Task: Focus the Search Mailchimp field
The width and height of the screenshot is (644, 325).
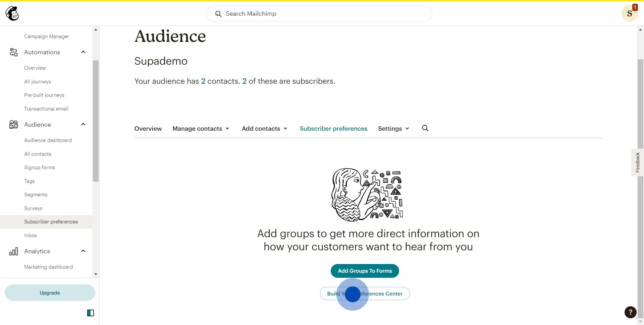Action: point(319,14)
